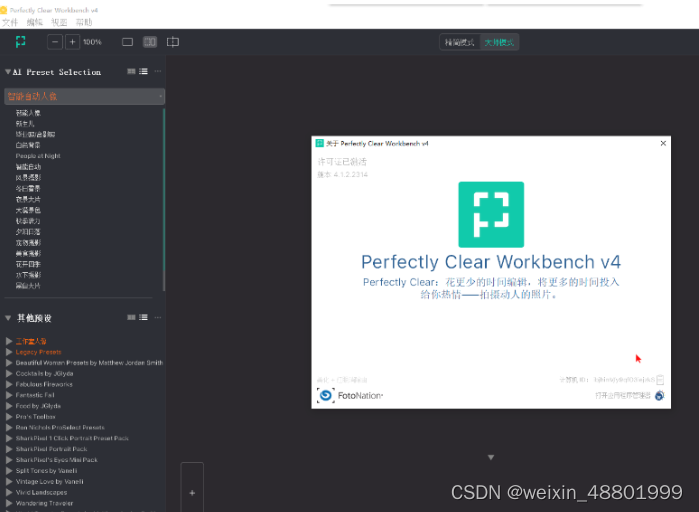This screenshot has width=699, height=512.
Task: Expand Vivid Landscapes group
Action: pos(9,492)
